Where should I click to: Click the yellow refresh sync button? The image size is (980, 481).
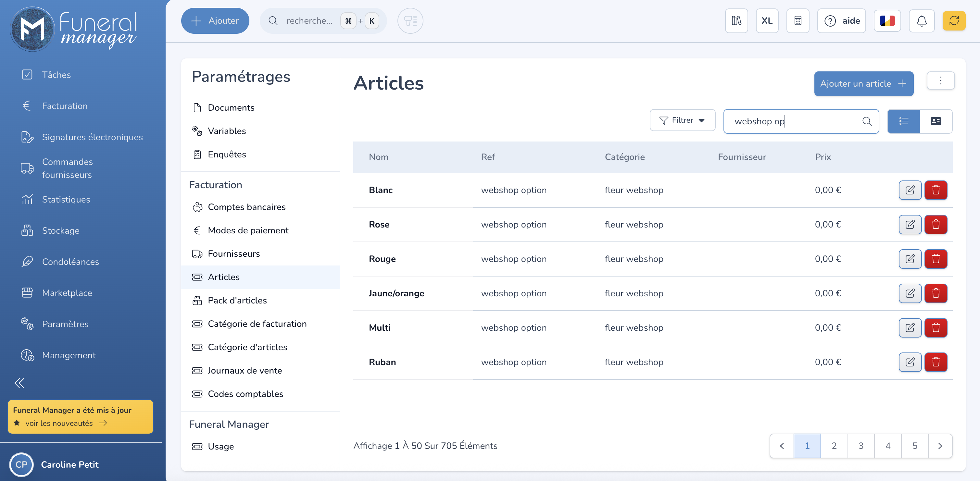(x=953, y=21)
